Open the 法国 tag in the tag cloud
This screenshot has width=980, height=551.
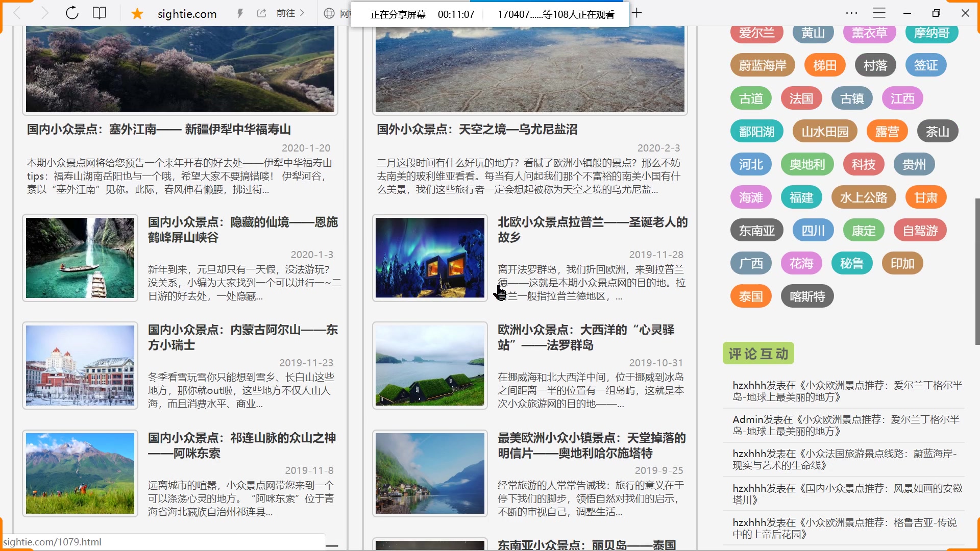801,98
